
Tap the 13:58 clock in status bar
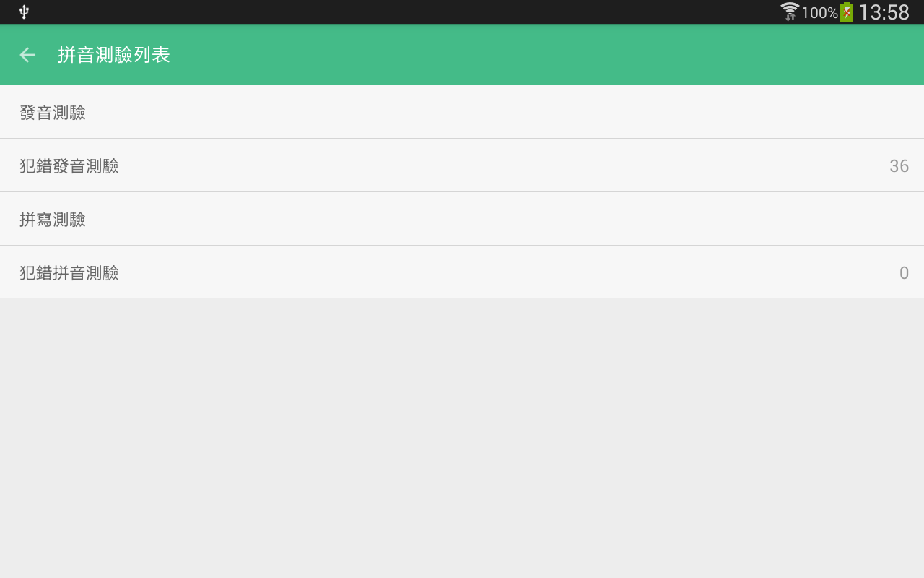pos(884,12)
